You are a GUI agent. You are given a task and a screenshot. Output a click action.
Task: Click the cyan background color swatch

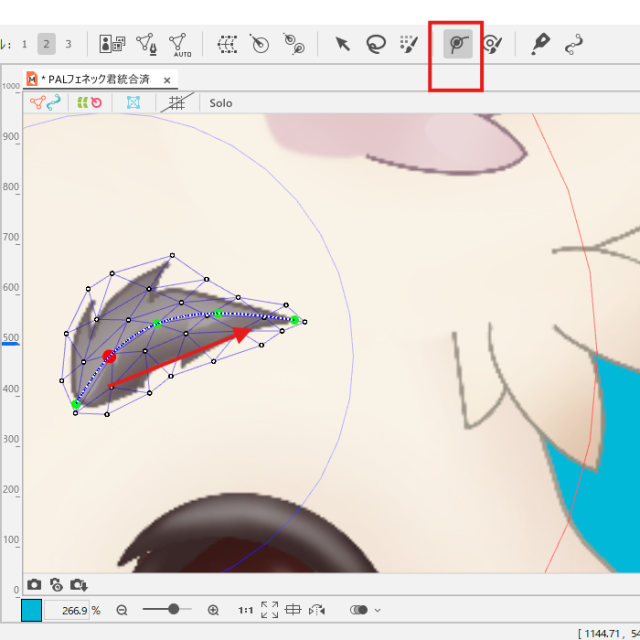coord(31,610)
